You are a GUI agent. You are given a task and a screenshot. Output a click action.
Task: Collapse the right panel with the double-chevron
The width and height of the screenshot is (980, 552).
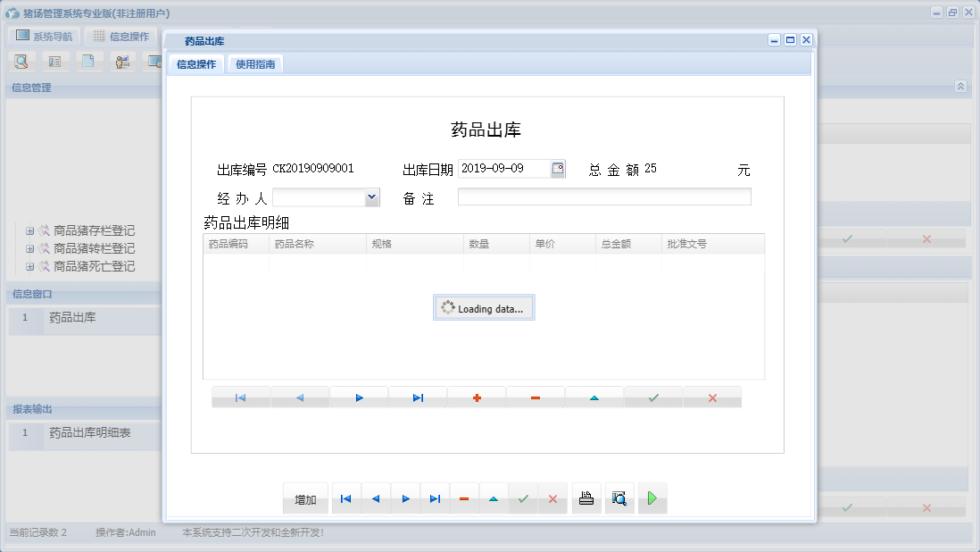tap(961, 87)
